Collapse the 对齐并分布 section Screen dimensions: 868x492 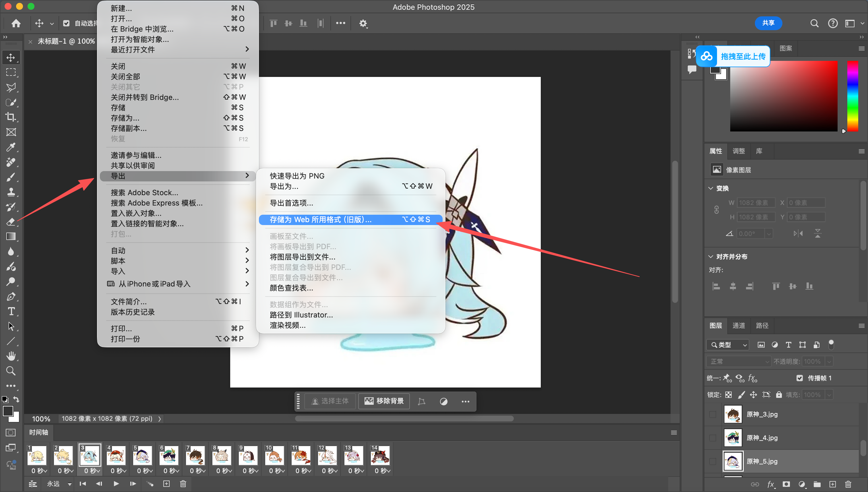[710, 256]
